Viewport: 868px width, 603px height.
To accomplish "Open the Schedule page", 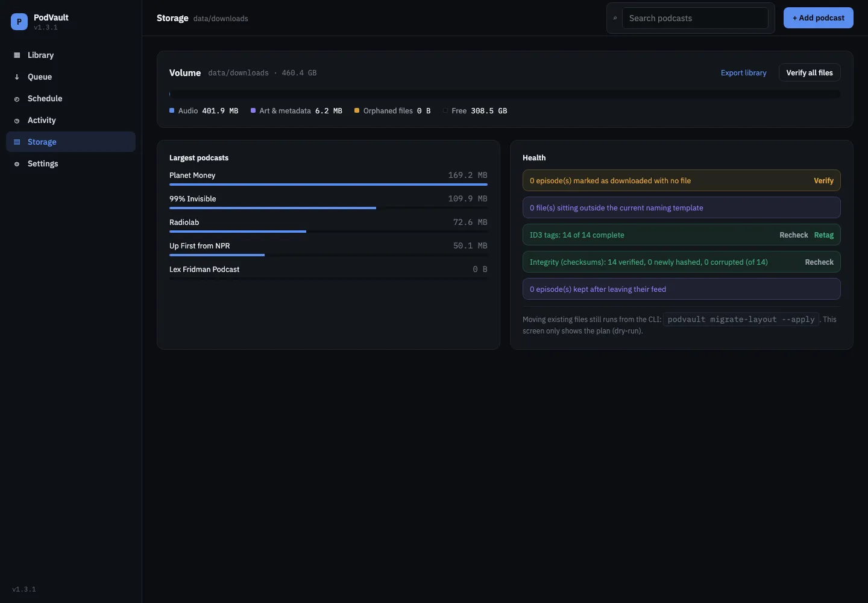I will [71, 98].
